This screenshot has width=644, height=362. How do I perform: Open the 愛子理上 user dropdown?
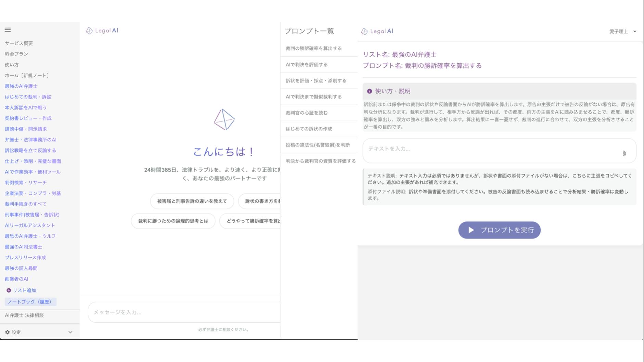coord(622,31)
